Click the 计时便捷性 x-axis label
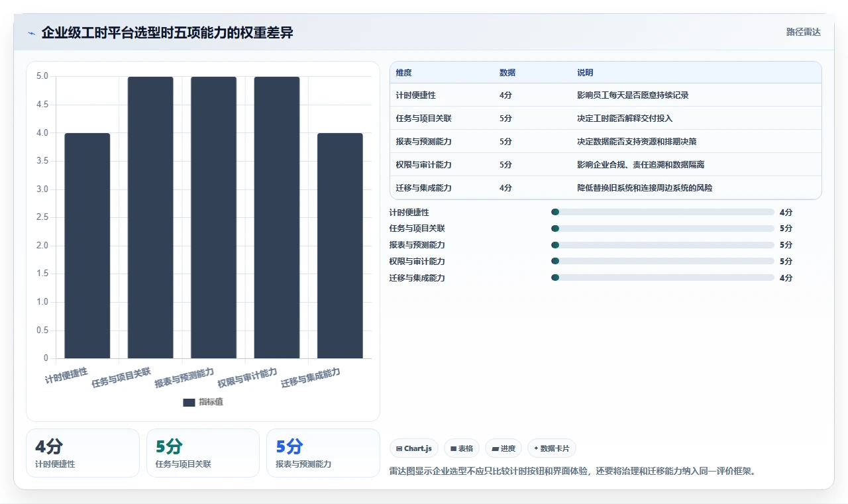This screenshot has width=848, height=504. [66, 376]
